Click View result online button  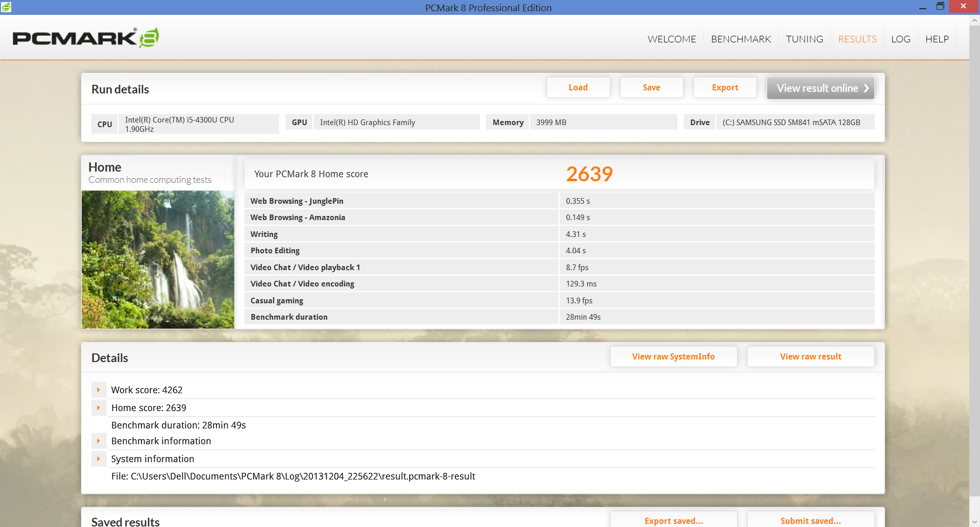(x=821, y=88)
